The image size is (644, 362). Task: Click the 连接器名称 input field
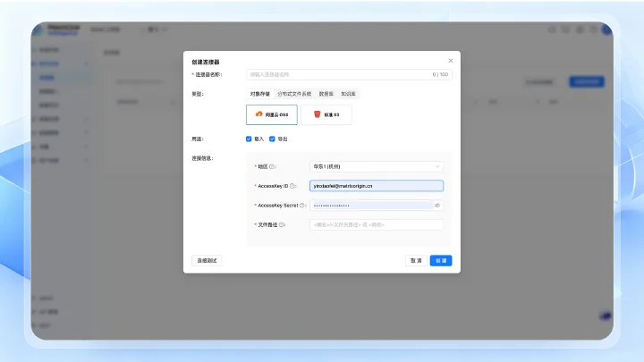pos(349,74)
